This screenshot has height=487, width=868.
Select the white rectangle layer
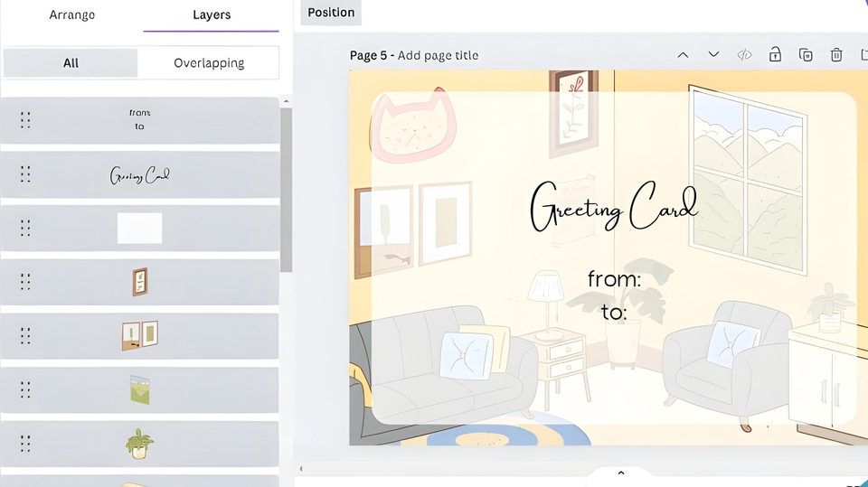point(139,228)
